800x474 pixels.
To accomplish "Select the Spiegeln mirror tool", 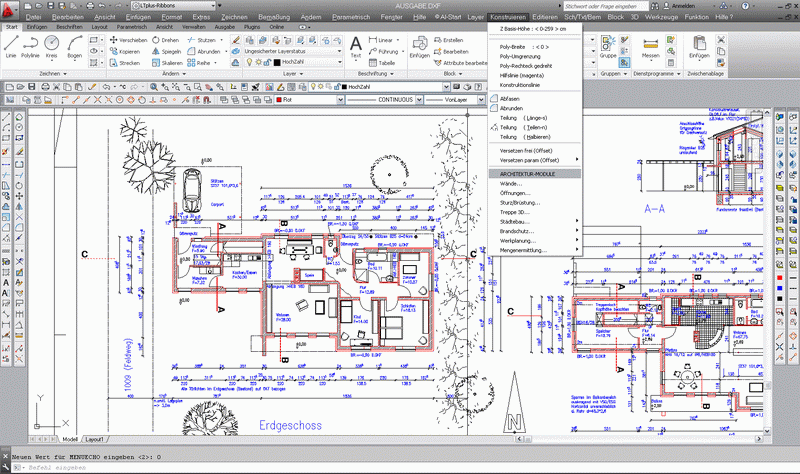I will coord(166,52).
